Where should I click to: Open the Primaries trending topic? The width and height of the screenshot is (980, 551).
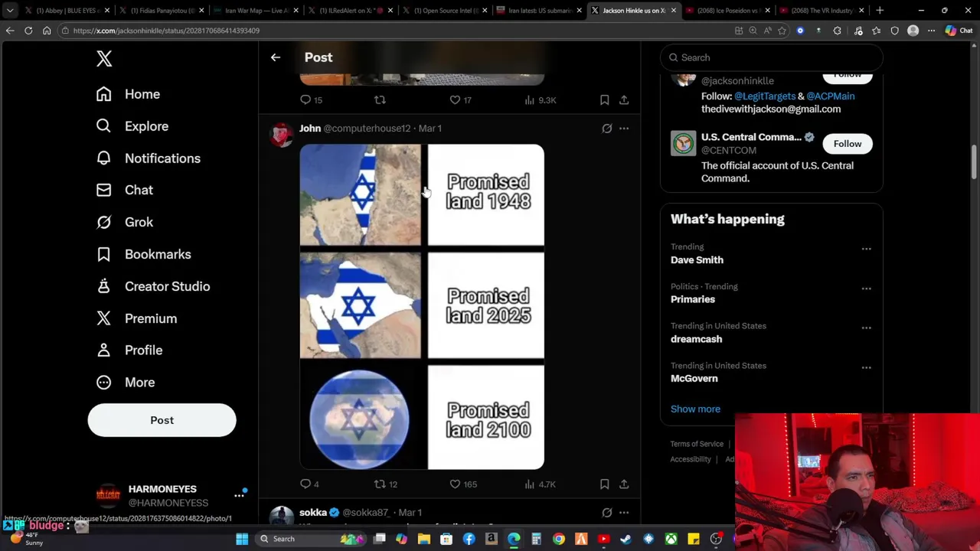[x=693, y=300]
